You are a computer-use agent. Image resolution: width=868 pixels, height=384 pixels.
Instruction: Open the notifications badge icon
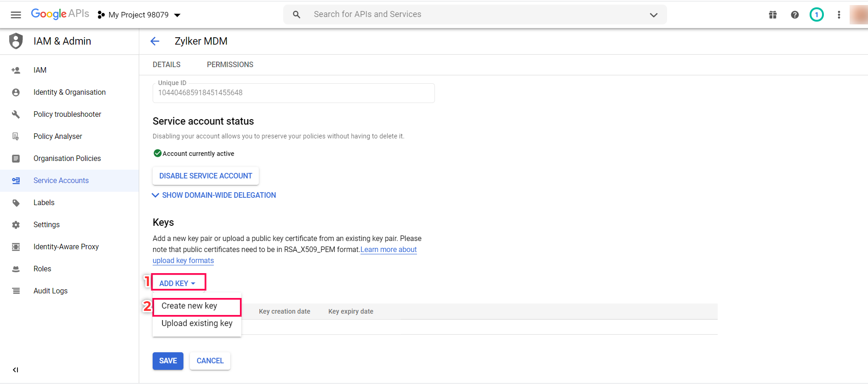(x=817, y=15)
